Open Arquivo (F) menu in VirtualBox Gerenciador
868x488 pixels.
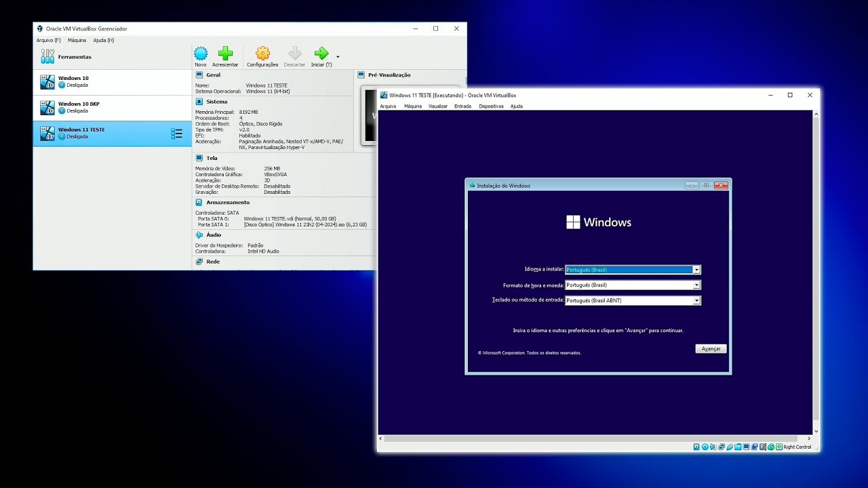pyautogui.click(x=48, y=40)
